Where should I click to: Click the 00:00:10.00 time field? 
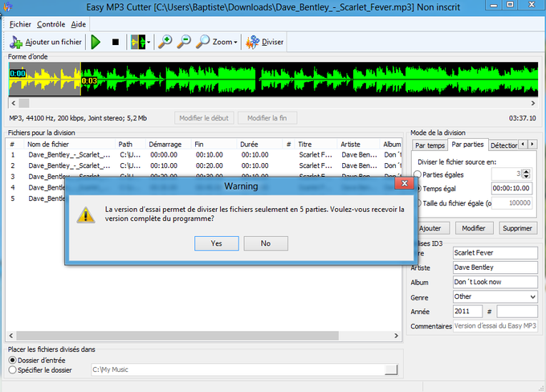[511, 188]
